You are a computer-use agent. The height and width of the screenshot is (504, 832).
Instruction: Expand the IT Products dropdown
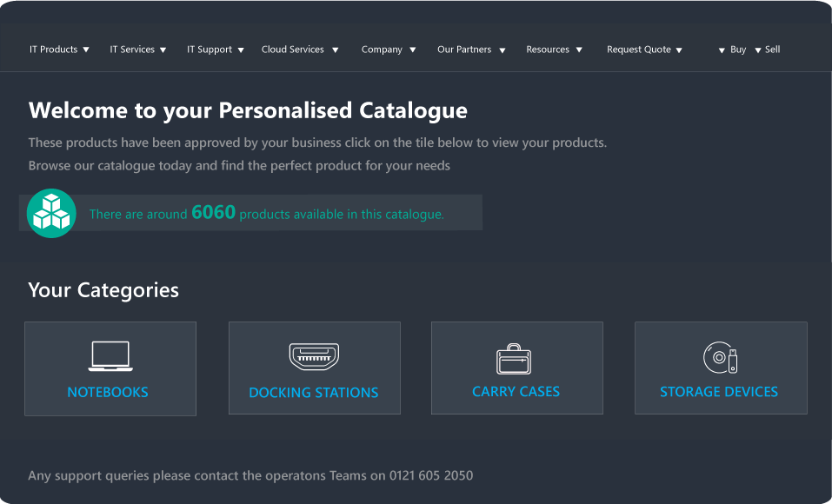tap(59, 50)
